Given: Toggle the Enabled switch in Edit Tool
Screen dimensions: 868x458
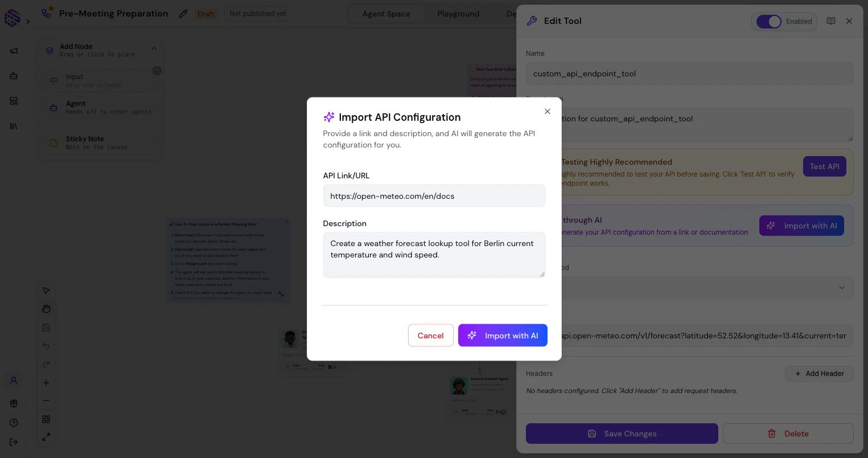Looking at the screenshot, I should 769,22.
